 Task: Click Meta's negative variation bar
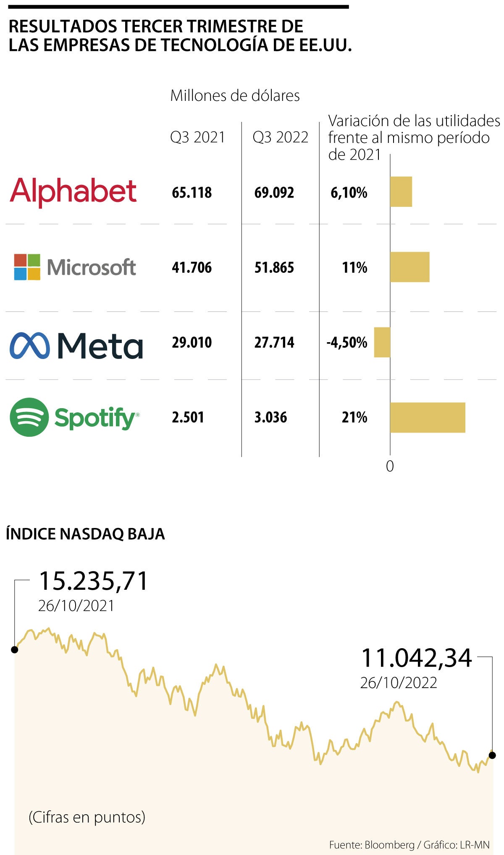click(x=382, y=342)
